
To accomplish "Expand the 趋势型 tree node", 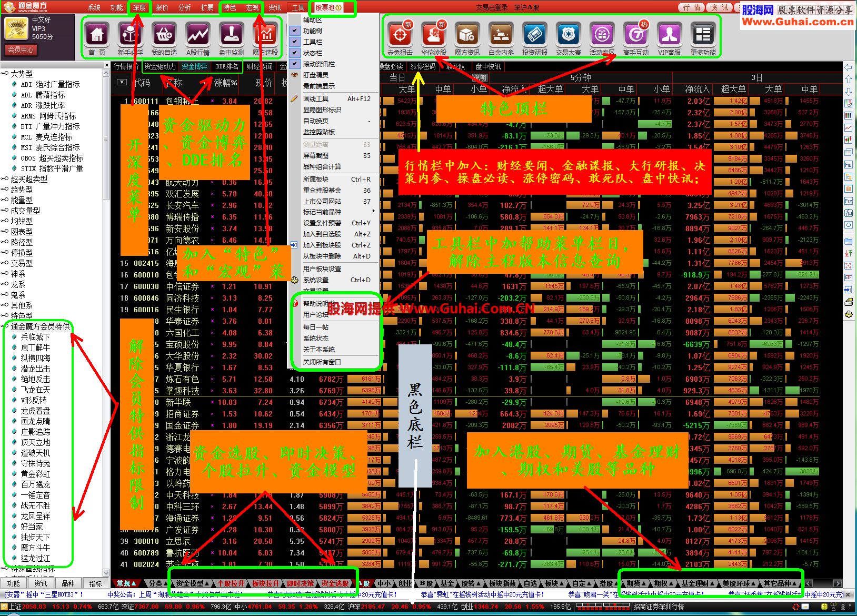I will [5, 190].
